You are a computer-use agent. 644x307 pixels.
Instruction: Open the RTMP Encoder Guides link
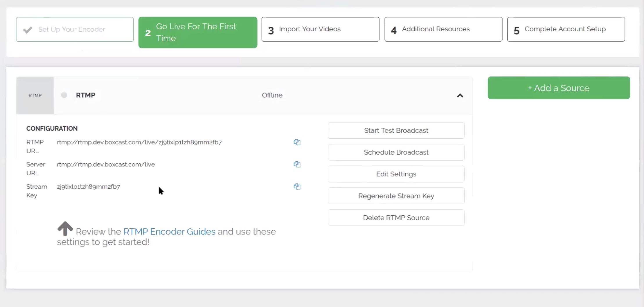point(169,232)
